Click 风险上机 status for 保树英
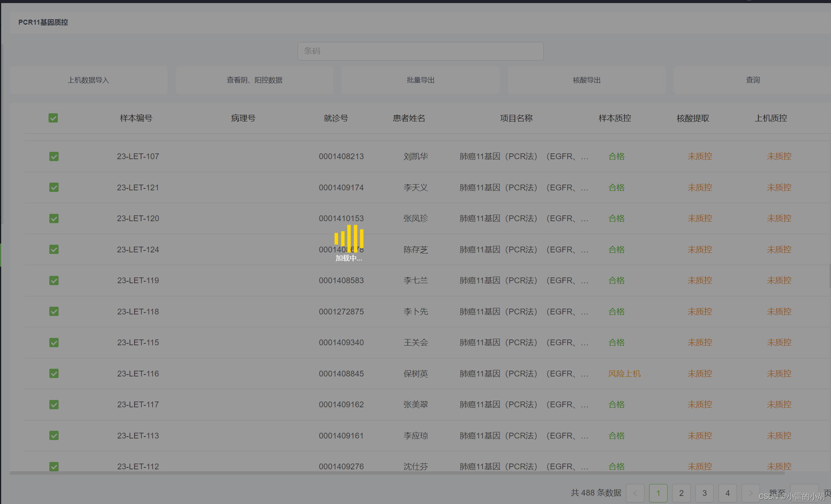 click(624, 373)
